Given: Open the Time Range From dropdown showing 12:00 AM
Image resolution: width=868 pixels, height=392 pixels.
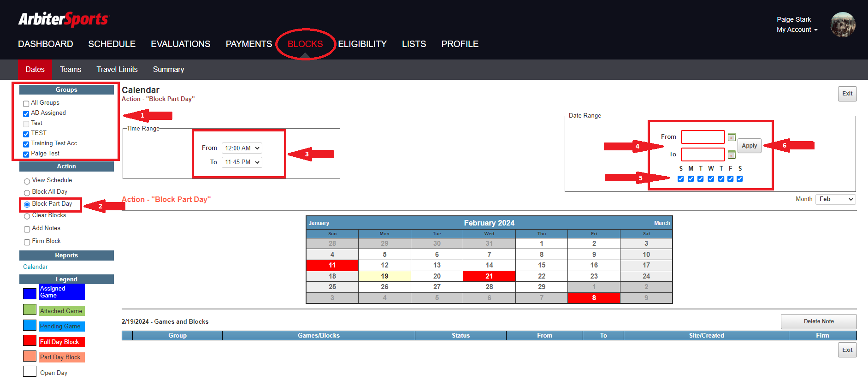Looking at the screenshot, I should click(242, 148).
